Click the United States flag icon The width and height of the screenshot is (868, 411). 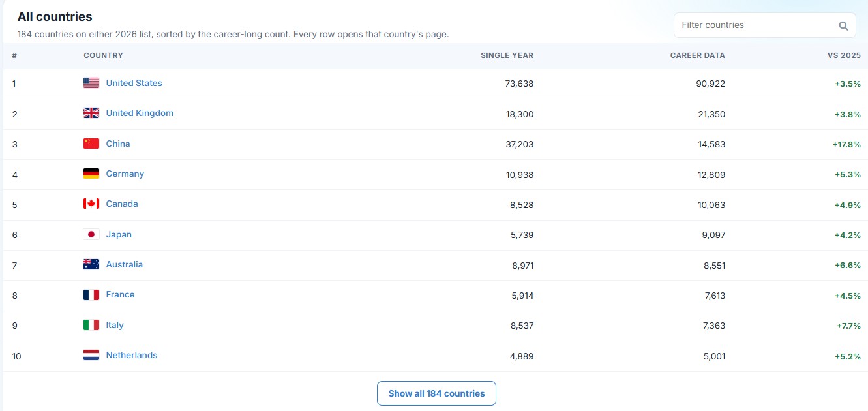point(91,83)
